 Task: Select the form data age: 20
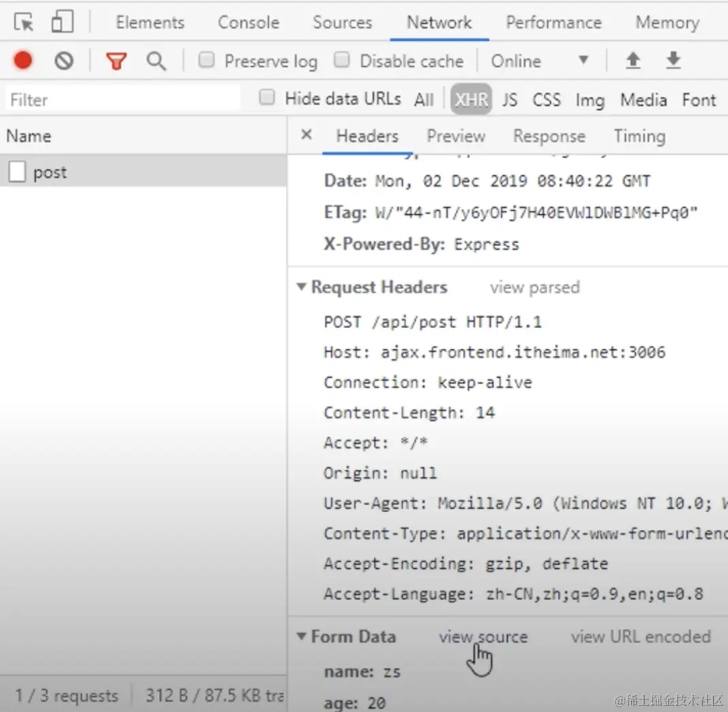(x=354, y=702)
